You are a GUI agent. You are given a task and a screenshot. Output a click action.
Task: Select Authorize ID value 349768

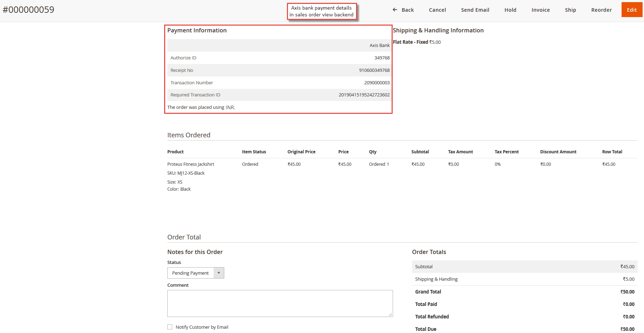[x=382, y=58]
